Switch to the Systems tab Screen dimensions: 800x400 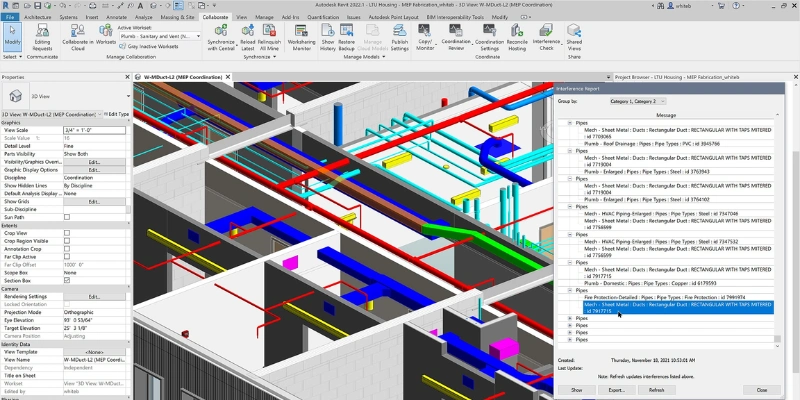[68, 17]
